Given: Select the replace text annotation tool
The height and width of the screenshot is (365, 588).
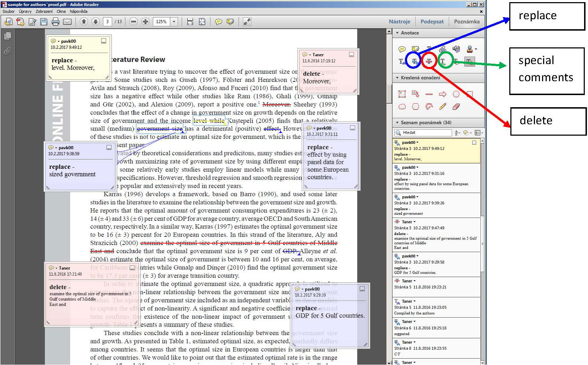Looking at the screenshot, I should [415, 61].
